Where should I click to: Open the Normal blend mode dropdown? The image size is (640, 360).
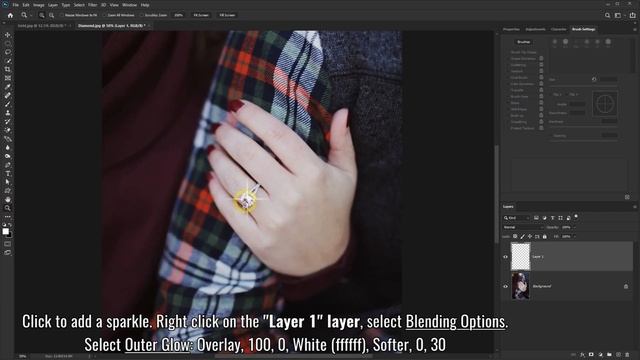click(523, 227)
